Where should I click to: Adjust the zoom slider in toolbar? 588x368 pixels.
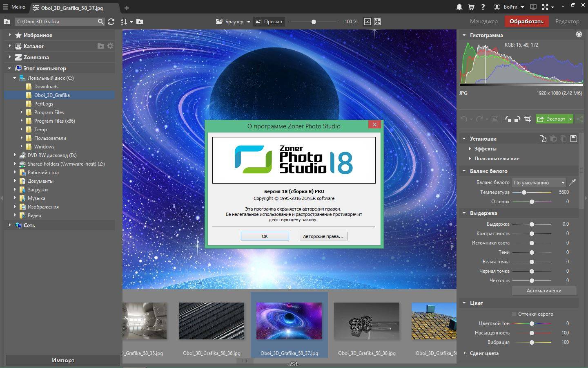coord(314,22)
